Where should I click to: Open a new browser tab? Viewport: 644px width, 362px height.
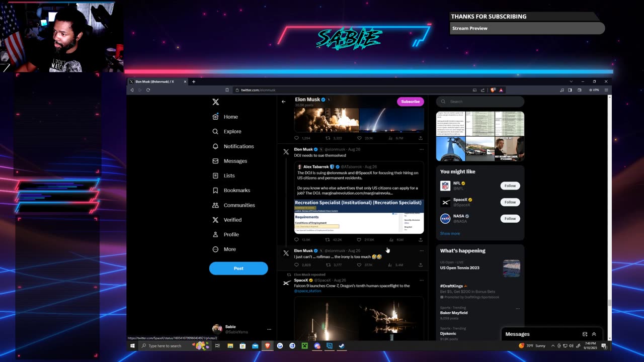(x=194, y=81)
